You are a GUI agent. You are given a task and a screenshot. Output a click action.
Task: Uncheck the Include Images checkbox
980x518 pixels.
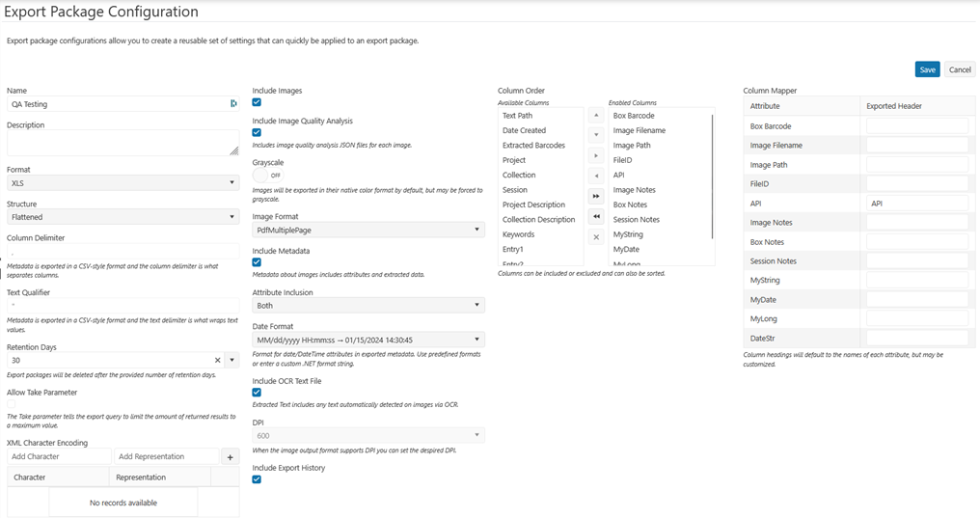click(257, 102)
